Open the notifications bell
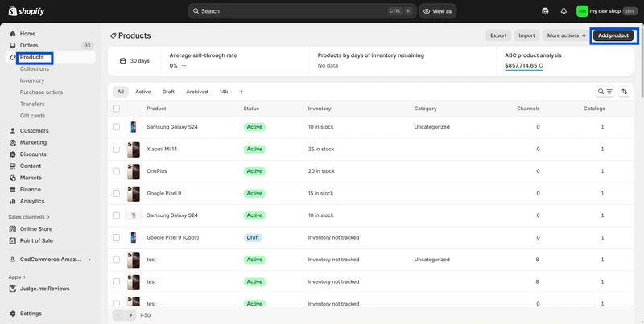The height and width of the screenshot is (324, 644). 563,11
